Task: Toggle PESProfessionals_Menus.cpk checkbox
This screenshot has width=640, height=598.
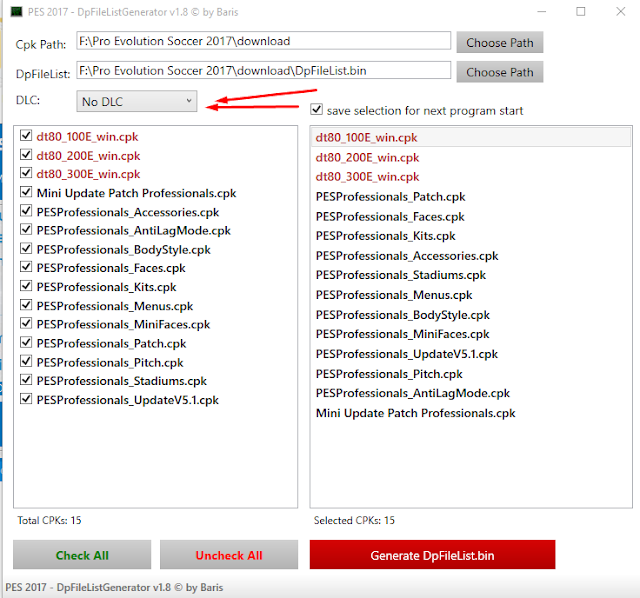Action: coord(26,305)
